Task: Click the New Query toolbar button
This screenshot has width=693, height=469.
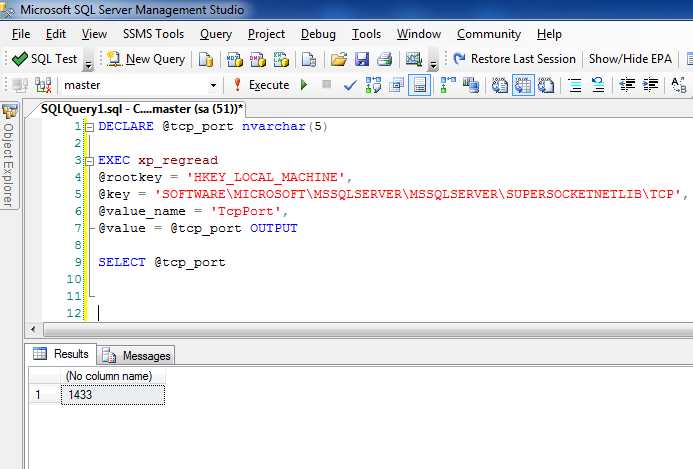Action: click(x=146, y=59)
